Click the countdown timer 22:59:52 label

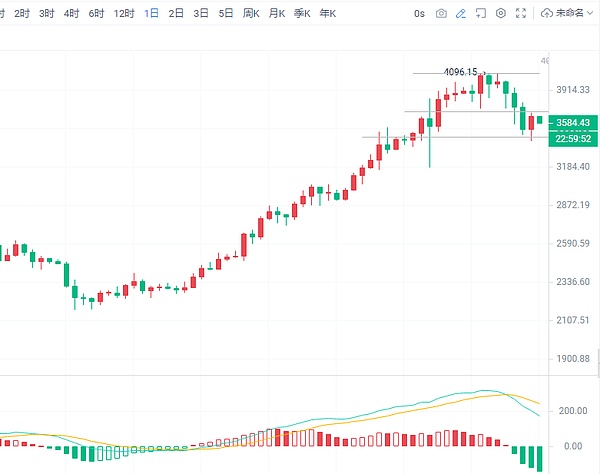tap(571, 138)
